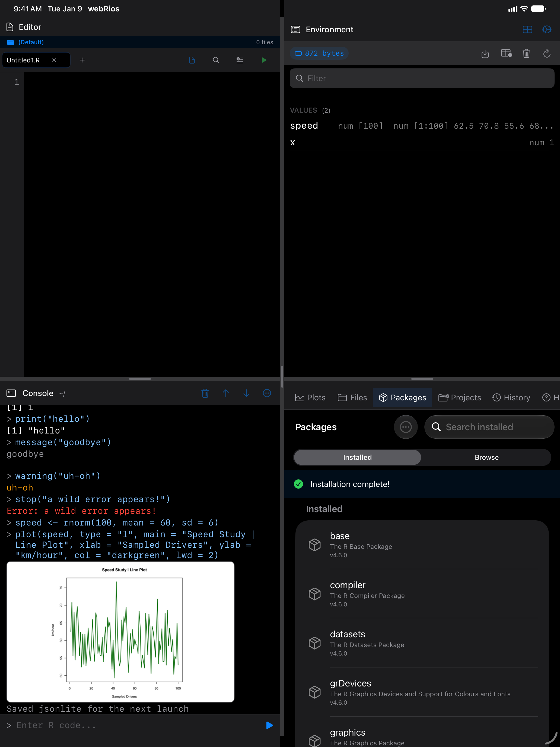Run the script with the green play icon
Viewport: 560px width, 747px height.
click(264, 60)
